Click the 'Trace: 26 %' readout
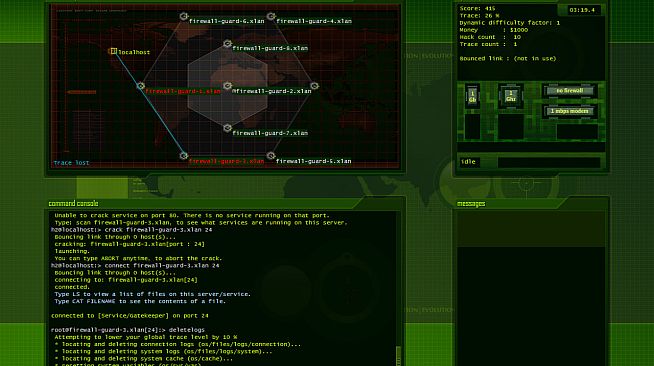The width and height of the screenshot is (654, 366). pos(479,15)
